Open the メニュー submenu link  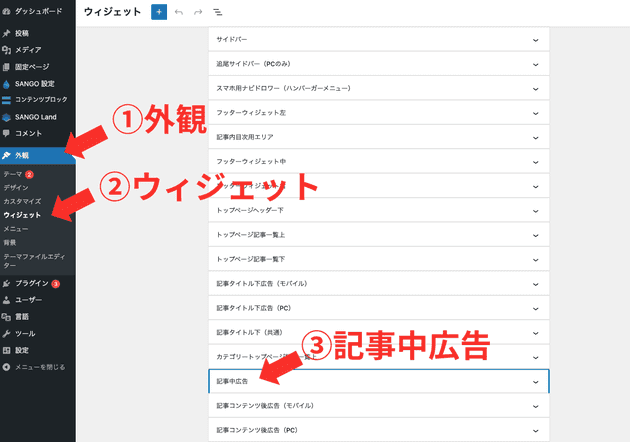click(16, 229)
